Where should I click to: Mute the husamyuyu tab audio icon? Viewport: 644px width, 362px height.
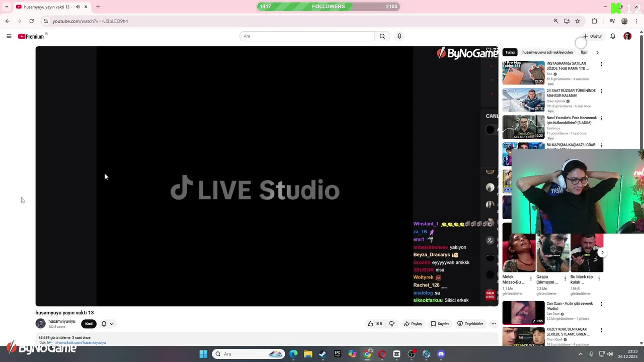tap(77, 7)
